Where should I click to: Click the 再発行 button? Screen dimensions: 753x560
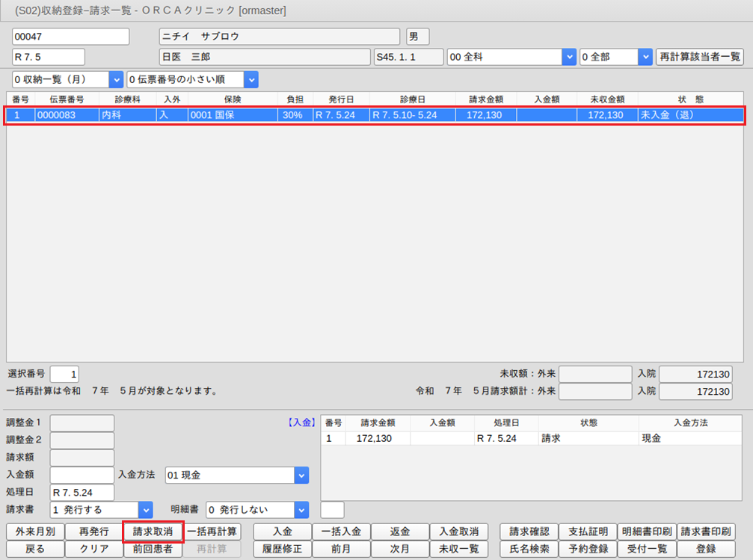click(x=94, y=532)
